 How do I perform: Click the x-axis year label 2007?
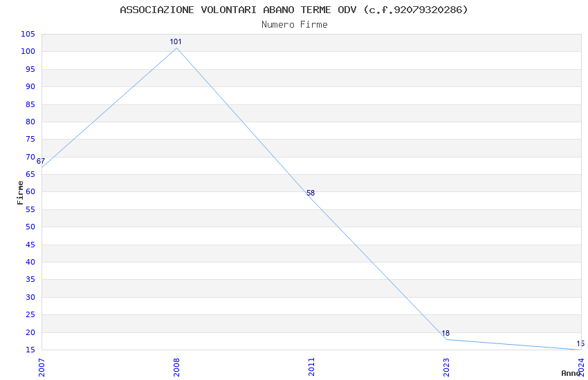pos(42,368)
